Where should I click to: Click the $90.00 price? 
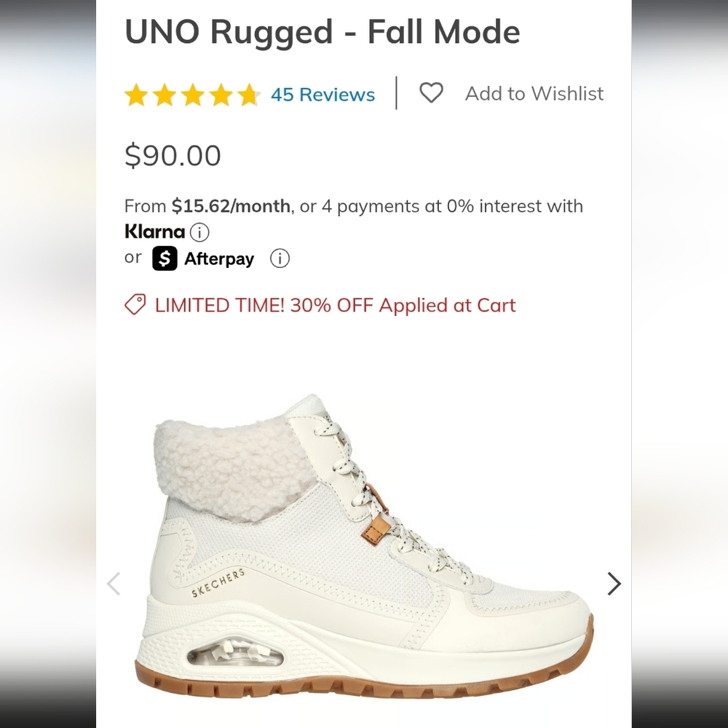173,155
